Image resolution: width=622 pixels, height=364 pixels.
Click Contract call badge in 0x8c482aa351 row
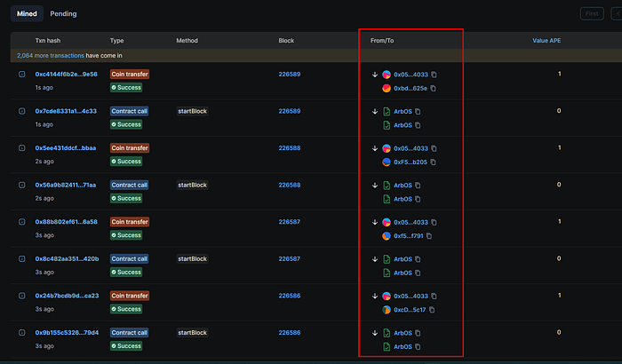(x=130, y=258)
